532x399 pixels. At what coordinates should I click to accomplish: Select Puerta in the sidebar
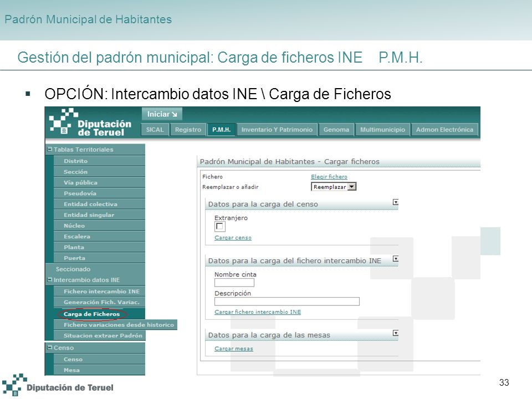[99, 258]
